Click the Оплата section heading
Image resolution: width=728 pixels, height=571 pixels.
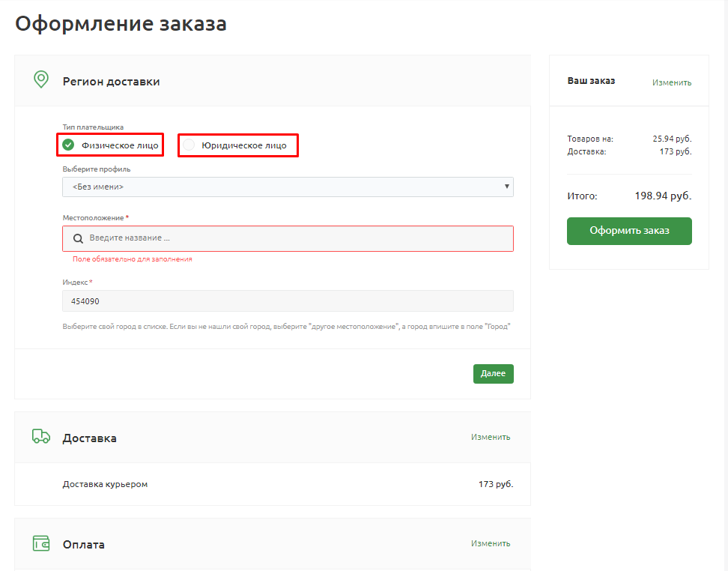coord(84,545)
